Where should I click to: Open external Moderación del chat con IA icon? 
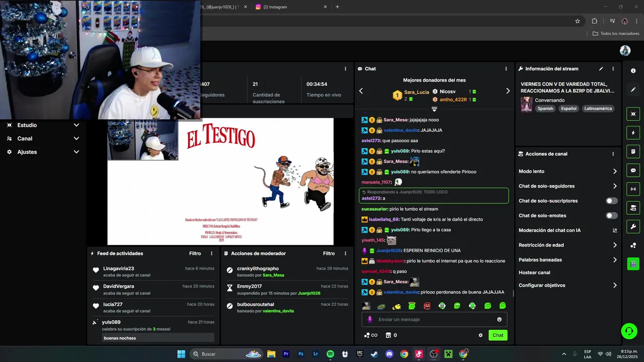point(615,230)
